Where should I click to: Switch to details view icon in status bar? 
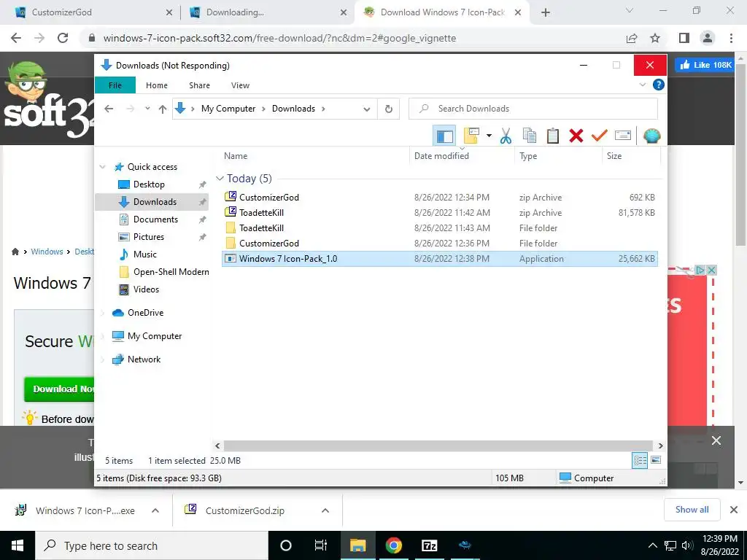click(x=640, y=460)
